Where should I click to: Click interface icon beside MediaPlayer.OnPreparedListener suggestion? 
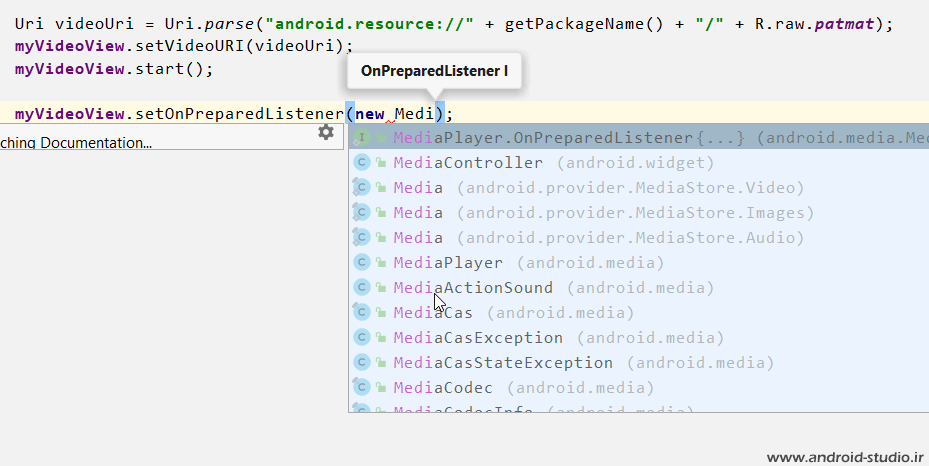click(x=363, y=137)
